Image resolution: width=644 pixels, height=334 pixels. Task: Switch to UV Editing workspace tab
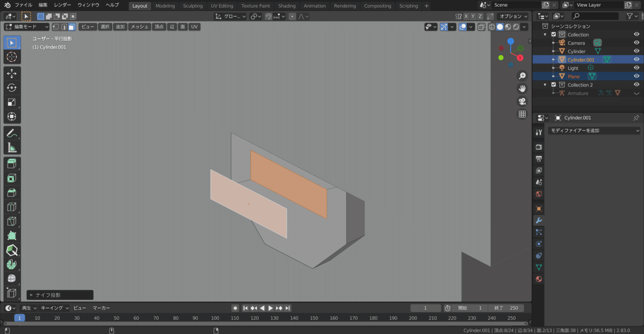[x=222, y=6]
